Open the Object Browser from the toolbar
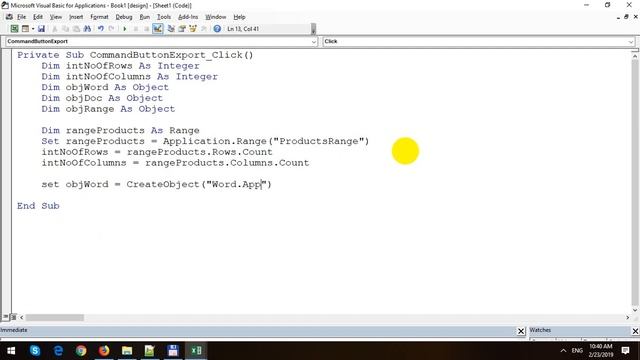Viewport: 640px width, 360px height. pyautogui.click(x=193, y=29)
